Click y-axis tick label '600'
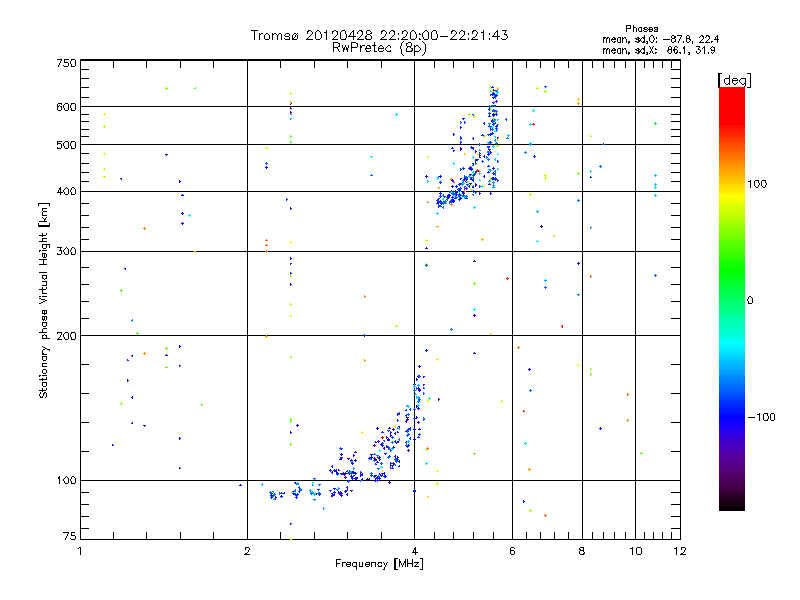The width and height of the screenshot is (800, 600). point(66,107)
